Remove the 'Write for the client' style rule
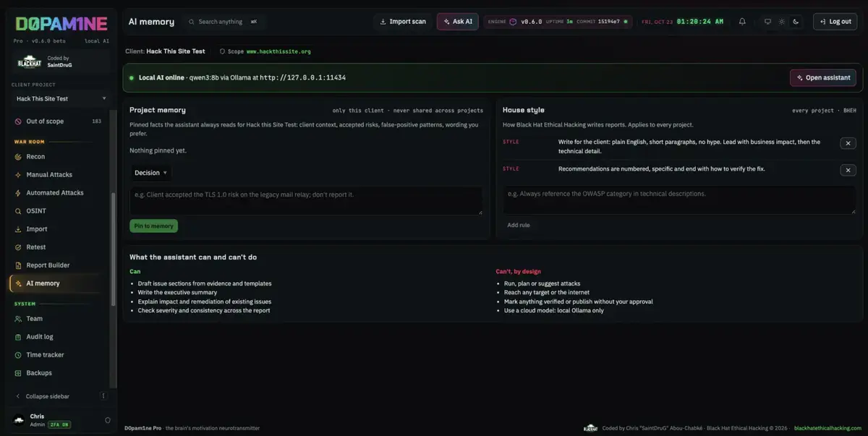868x436 pixels. (x=848, y=143)
